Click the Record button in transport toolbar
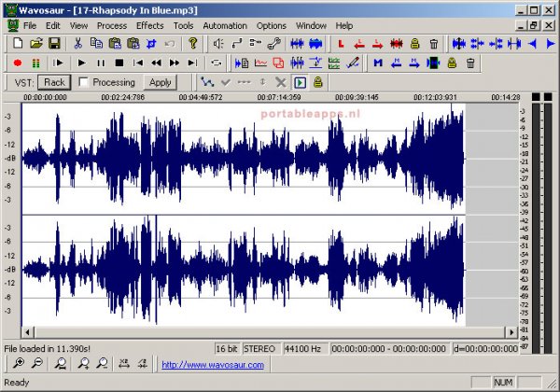560x392 pixels. 19,63
